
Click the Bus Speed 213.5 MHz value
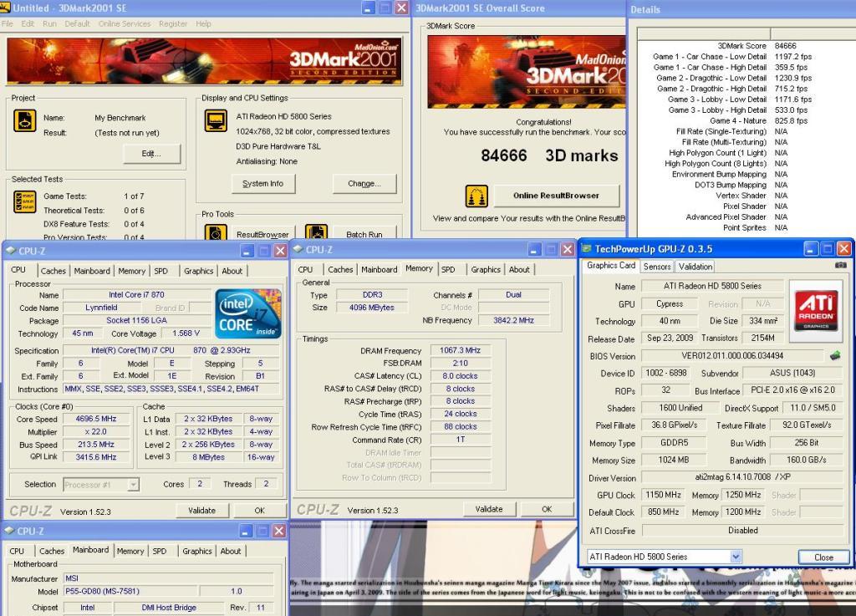pos(96,444)
